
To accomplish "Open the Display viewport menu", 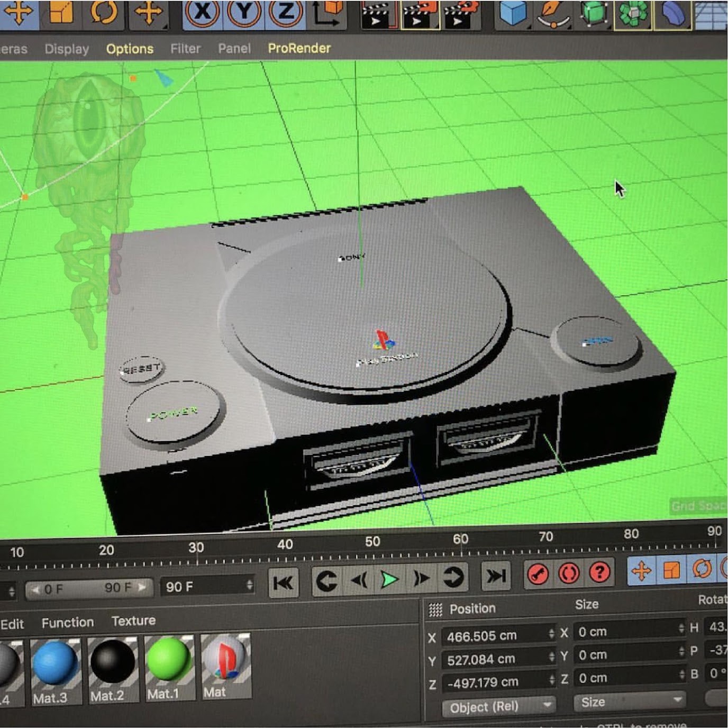I will click(x=67, y=49).
